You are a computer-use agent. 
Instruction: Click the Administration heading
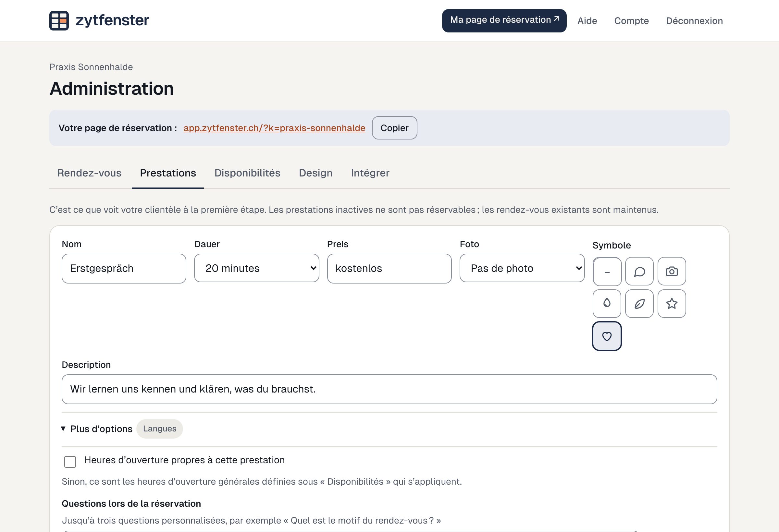click(112, 89)
